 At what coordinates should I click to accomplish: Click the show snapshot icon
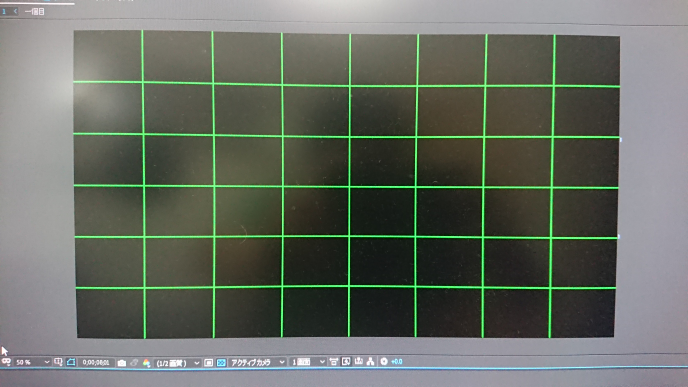pos(134,363)
